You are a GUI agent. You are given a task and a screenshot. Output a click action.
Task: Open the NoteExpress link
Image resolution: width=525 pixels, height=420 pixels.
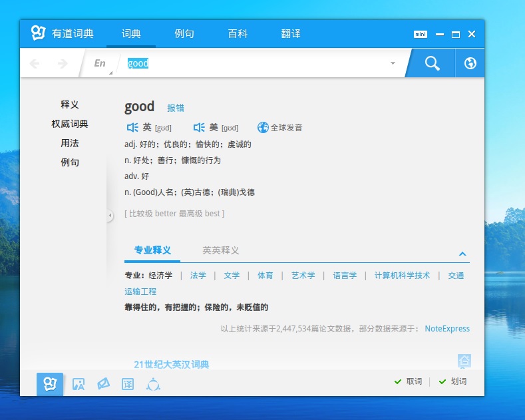coord(447,329)
